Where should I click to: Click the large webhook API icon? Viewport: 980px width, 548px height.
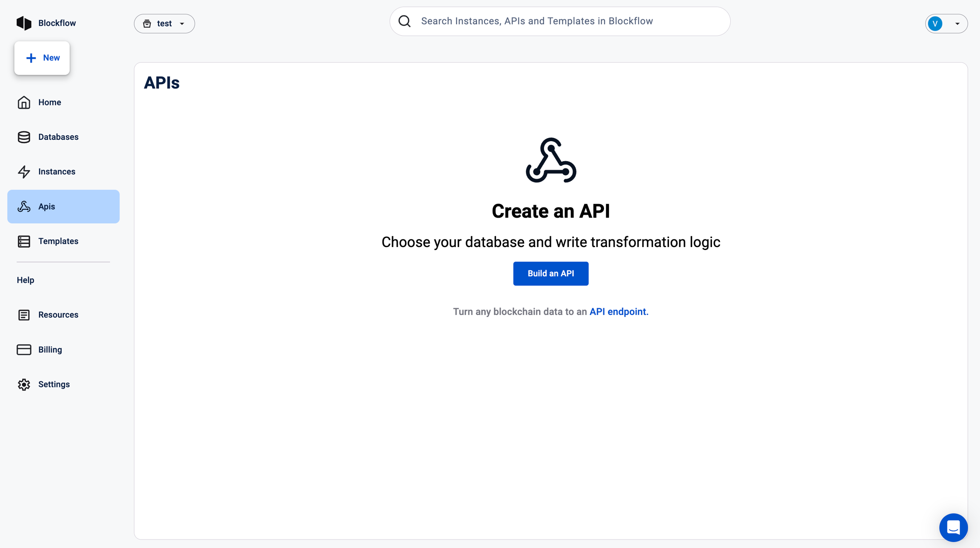point(551,160)
